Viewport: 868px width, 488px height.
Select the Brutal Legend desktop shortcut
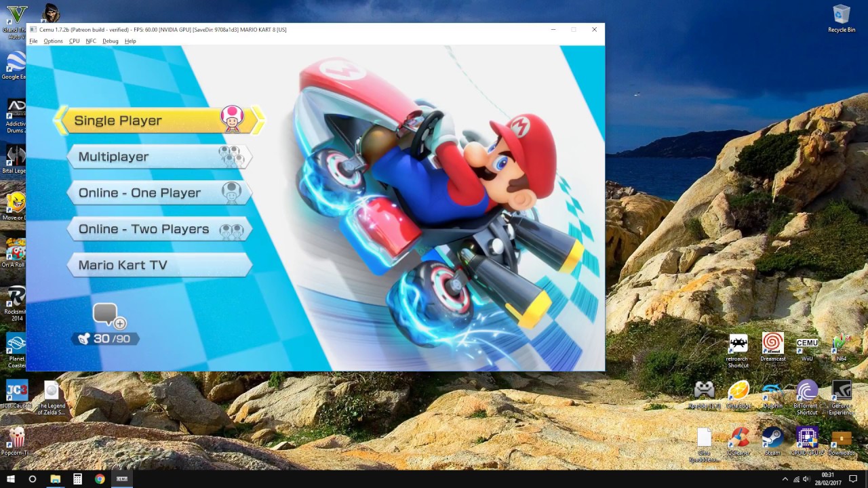pyautogui.click(x=15, y=160)
